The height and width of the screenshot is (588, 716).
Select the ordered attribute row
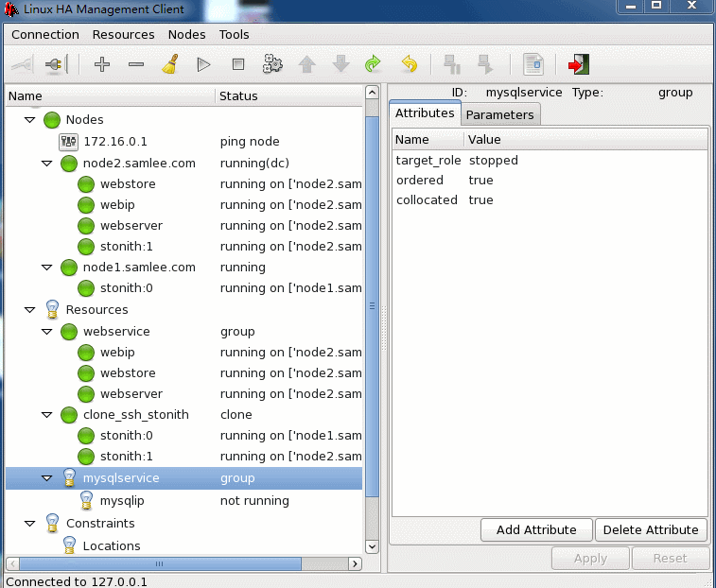(x=550, y=181)
